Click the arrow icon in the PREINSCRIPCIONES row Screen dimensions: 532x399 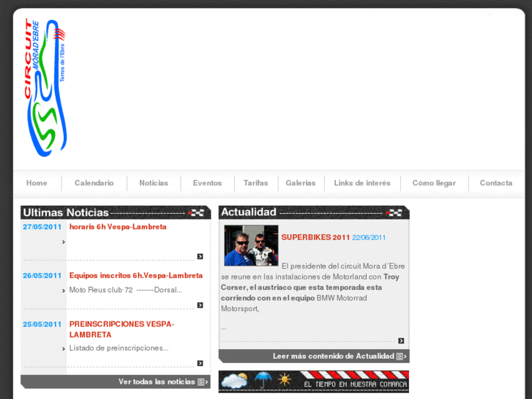tap(201, 363)
